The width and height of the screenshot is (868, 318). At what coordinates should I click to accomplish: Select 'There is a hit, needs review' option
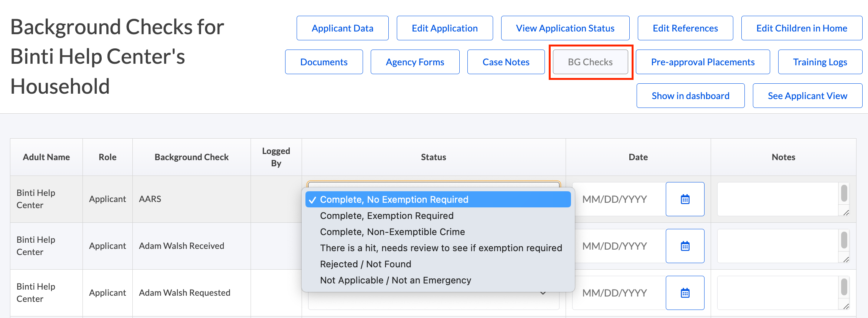click(x=441, y=248)
